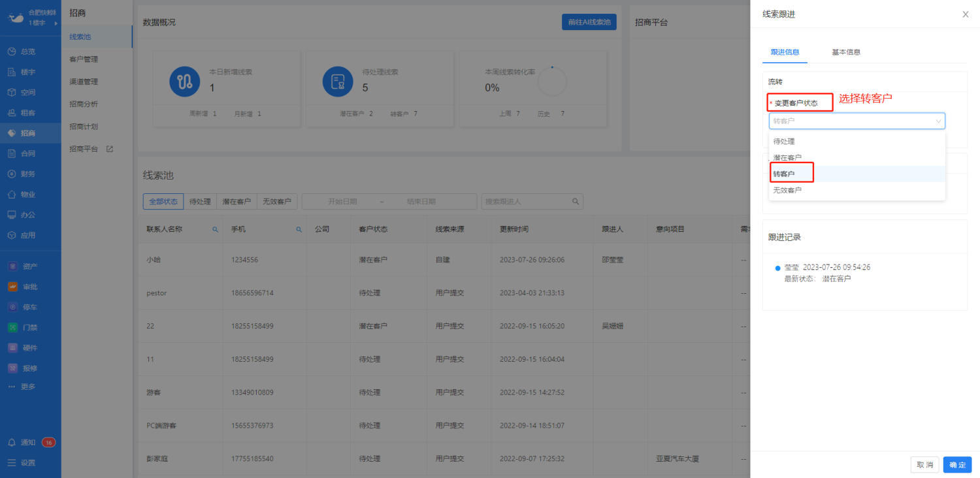Click the search icon in 手机 column header
Image resolution: width=980 pixels, height=478 pixels.
click(x=299, y=230)
